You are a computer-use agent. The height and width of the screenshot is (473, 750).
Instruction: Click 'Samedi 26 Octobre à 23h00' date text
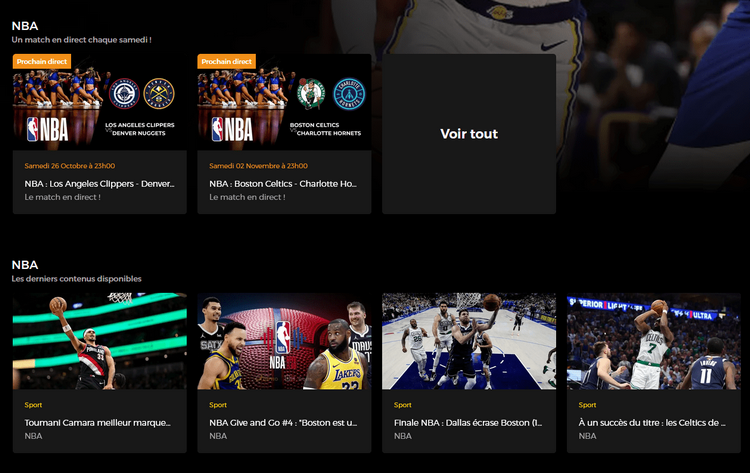[70, 166]
